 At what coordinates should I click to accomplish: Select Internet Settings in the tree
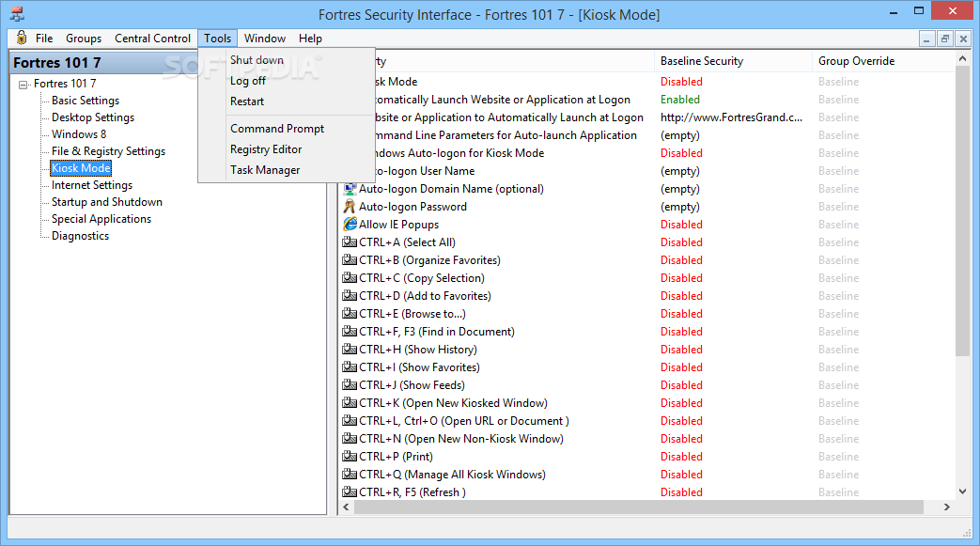point(92,184)
